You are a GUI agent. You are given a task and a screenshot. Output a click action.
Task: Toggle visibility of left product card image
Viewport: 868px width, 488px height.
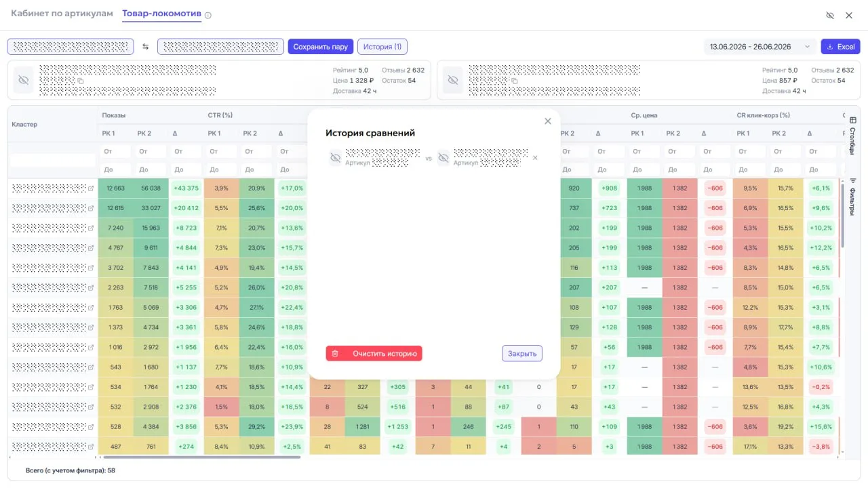(24, 80)
